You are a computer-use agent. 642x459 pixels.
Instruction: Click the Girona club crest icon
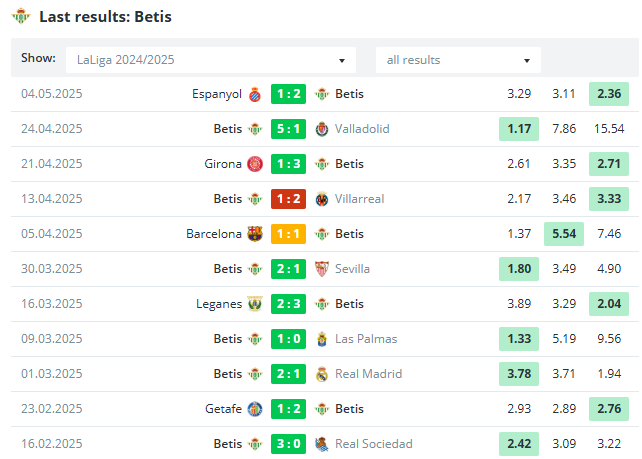pyautogui.click(x=255, y=164)
